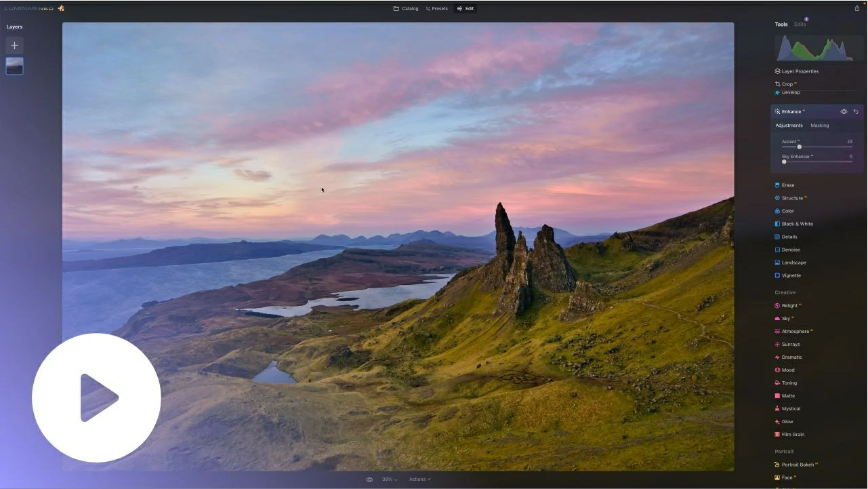868x489 pixels.
Task: Open the Denoise tool
Action: pos(787,250)
